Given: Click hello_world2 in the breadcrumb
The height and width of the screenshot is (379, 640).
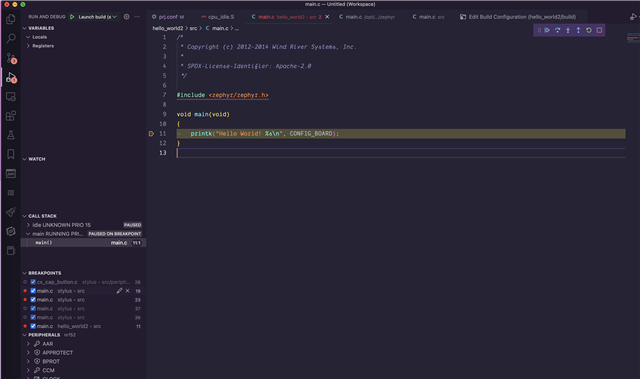Looking at the screenshot, I should [168, 28].
